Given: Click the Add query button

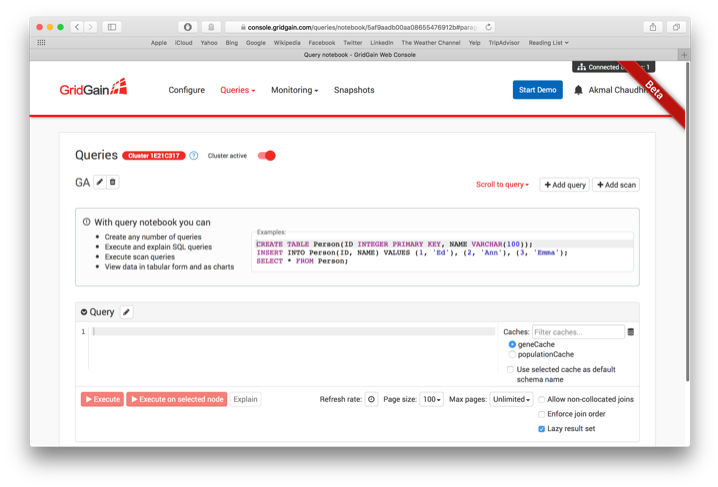Looking at the screenshot, I should pyautogui.click(x=565, y=184).
